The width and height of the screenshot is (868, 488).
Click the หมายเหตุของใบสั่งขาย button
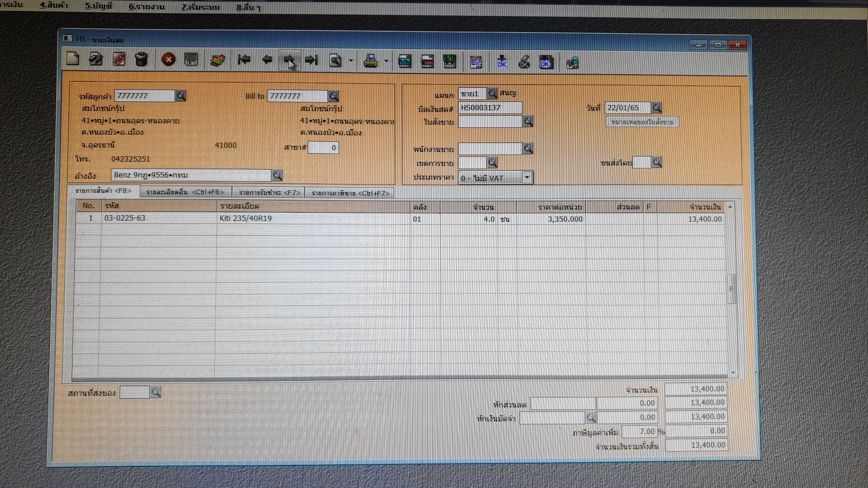point(642,122)
